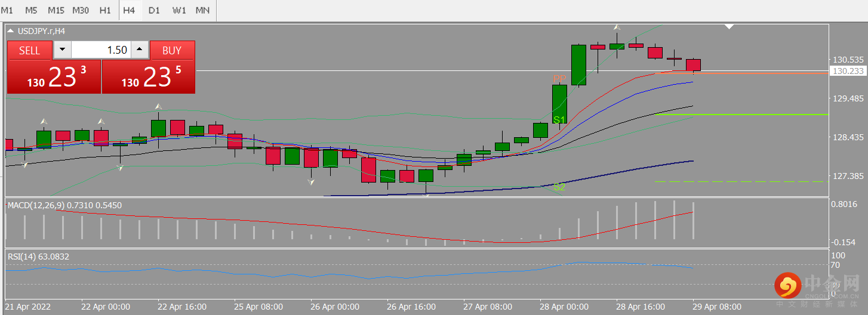Screen dimensions: 868x315
Task: Click the S2 support level label
Action: click(559, 187)
